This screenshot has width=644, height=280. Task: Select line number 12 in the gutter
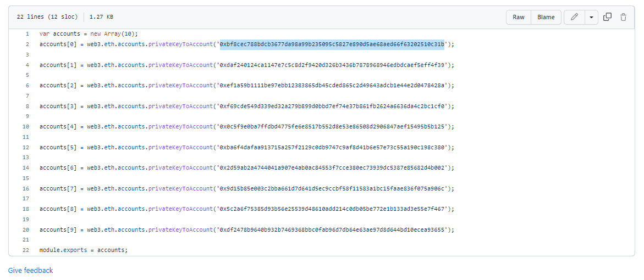(x=26, y=147)
